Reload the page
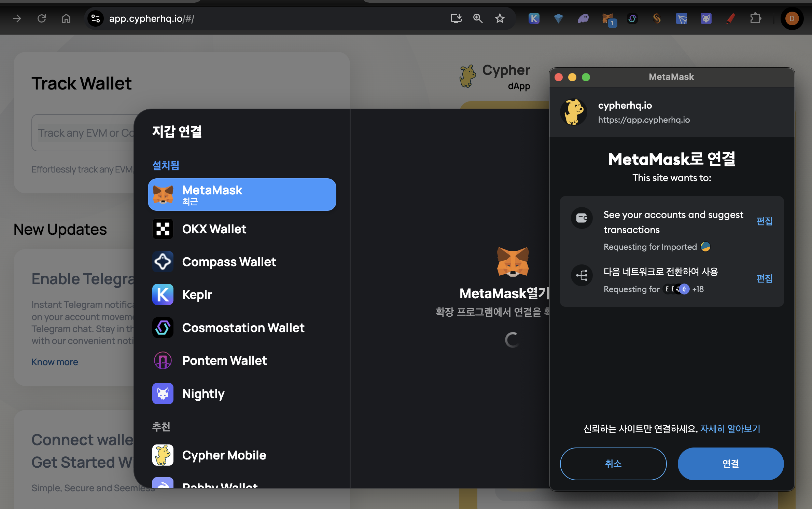The height and width of the screenshot is (509, 812). [x=42, y=18]
